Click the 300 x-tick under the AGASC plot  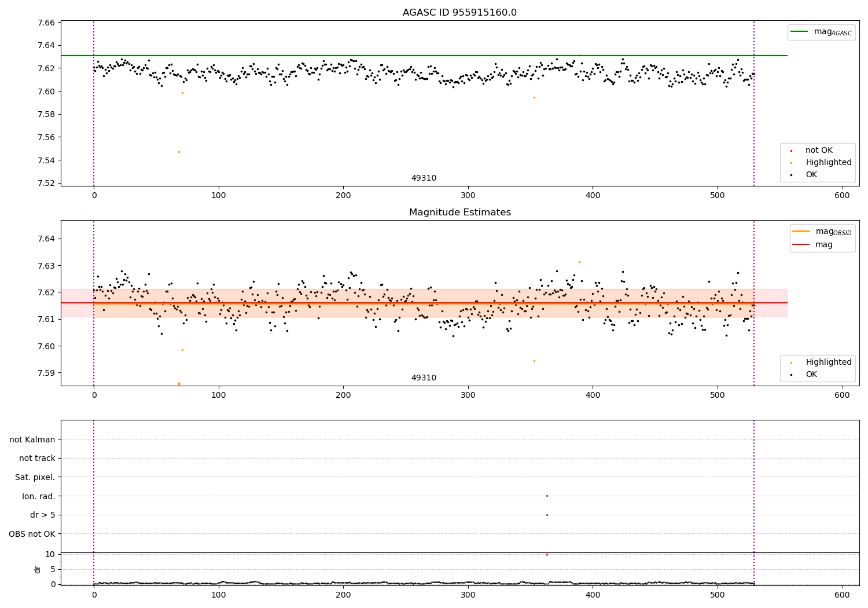pyautogui.click(x=468, y=196)
